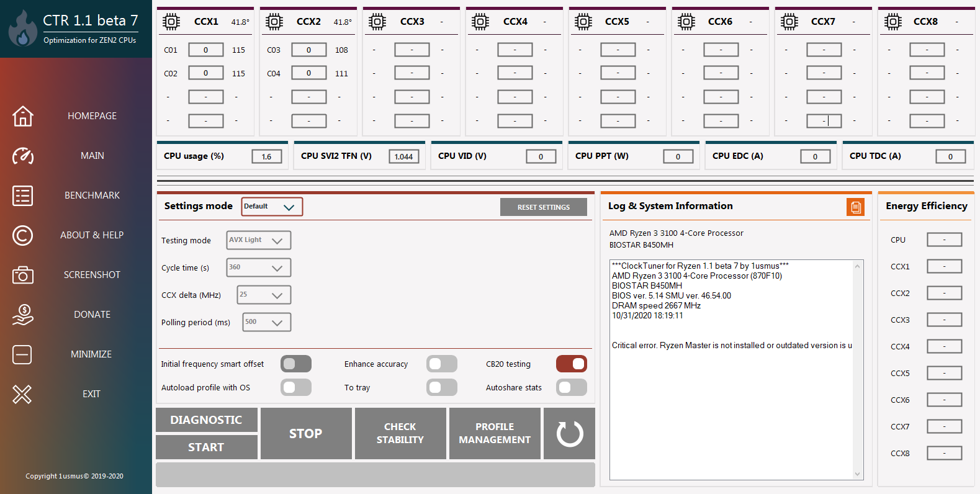This screenshot has height=494, width=980.
Task: Click the gray progress bar
Action: click(375, 475)
